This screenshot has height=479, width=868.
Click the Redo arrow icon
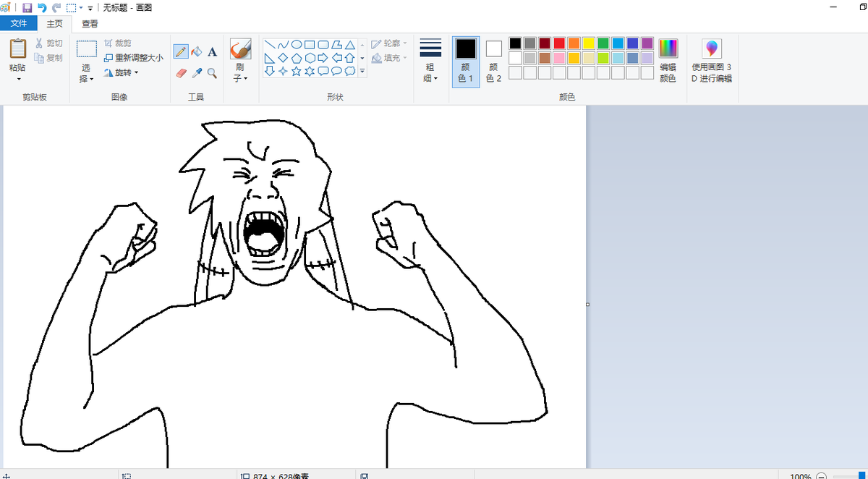point(56,8)
